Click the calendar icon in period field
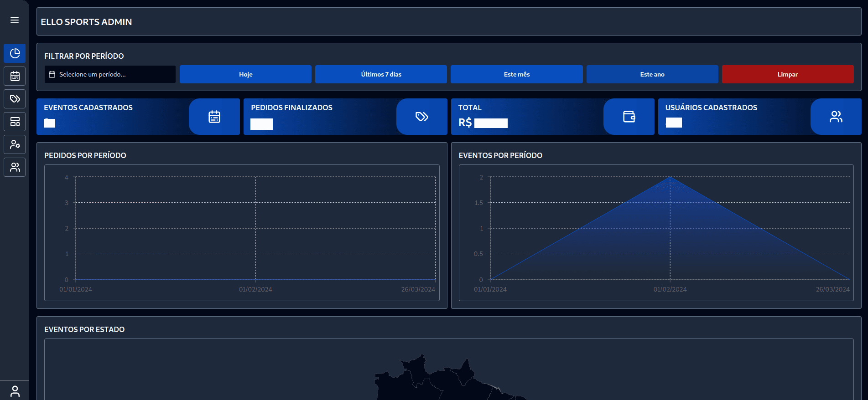The image size is (868, 400). pyautogui.click(x=52, y=74)
